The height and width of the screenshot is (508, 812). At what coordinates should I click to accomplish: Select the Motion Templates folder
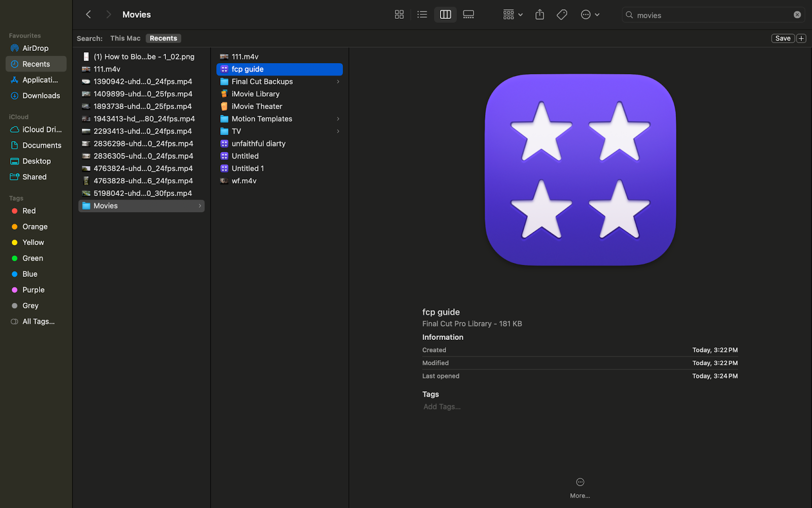280,119
